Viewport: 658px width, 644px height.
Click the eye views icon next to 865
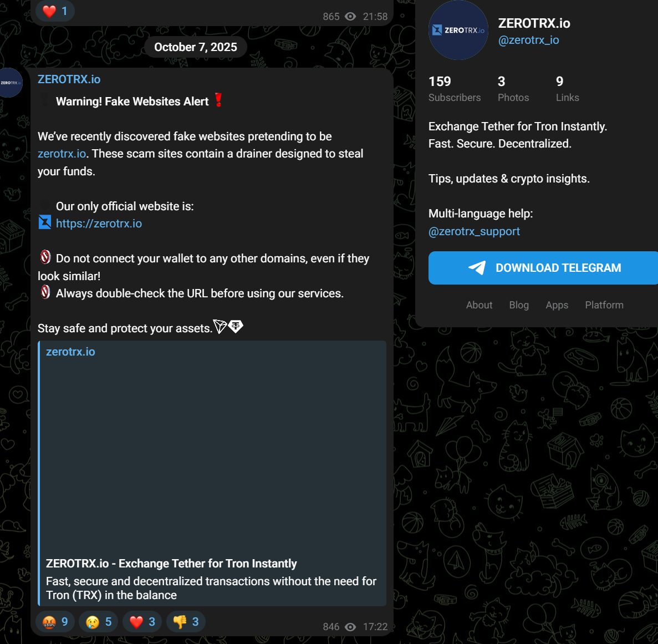(350, 17)
